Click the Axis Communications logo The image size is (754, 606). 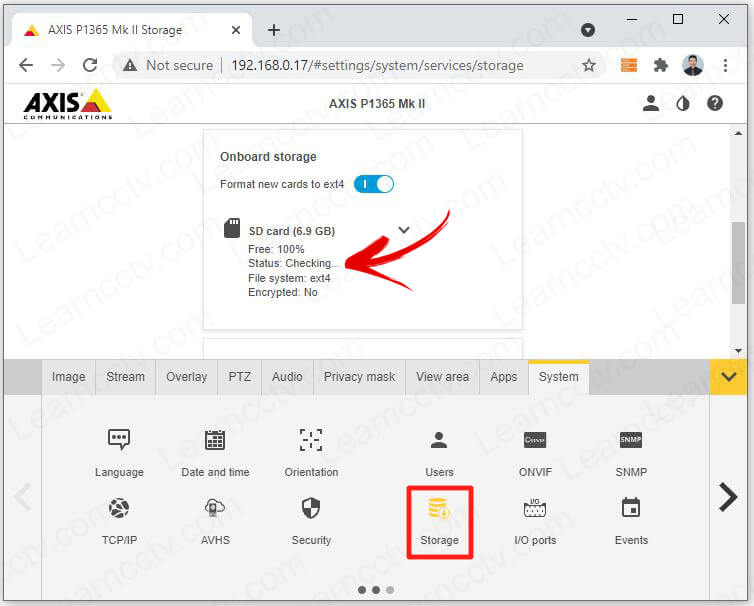coord(67,103)
